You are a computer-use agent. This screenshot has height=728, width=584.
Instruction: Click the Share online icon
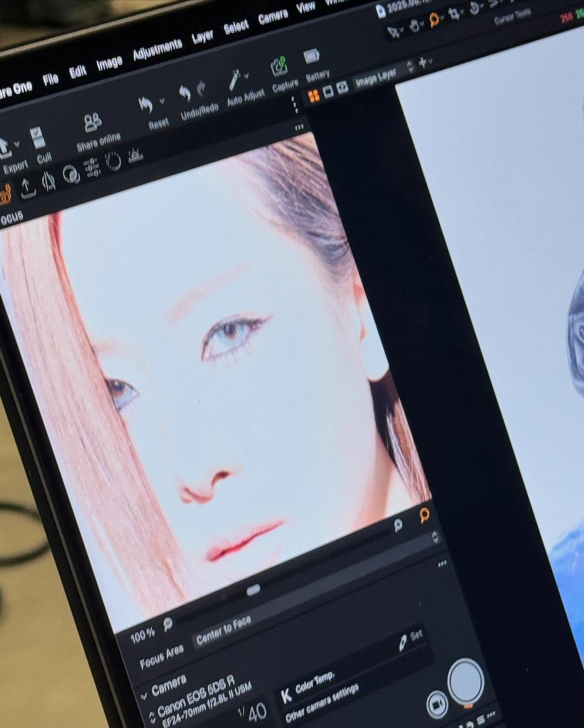(93, 122)
